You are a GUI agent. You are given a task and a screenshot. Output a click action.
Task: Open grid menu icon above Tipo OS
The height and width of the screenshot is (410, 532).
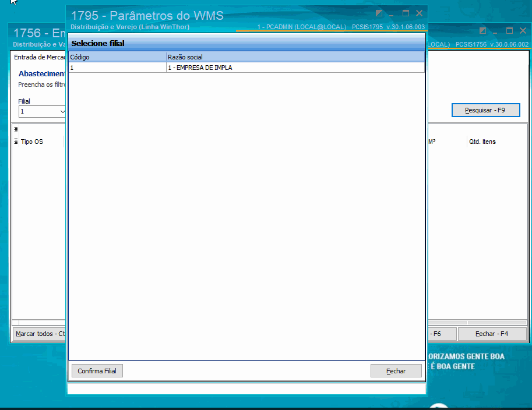pos(16,129)
